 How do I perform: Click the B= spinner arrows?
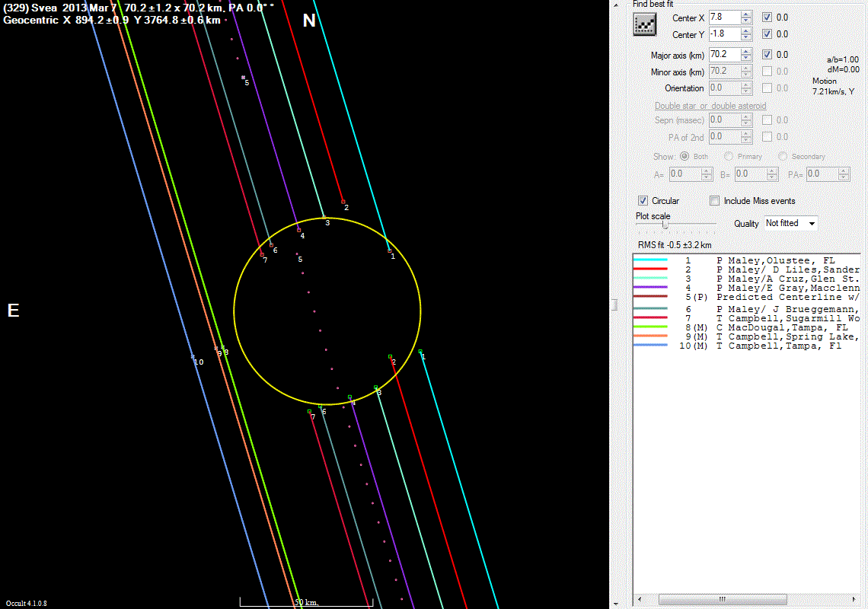[772, 174]
